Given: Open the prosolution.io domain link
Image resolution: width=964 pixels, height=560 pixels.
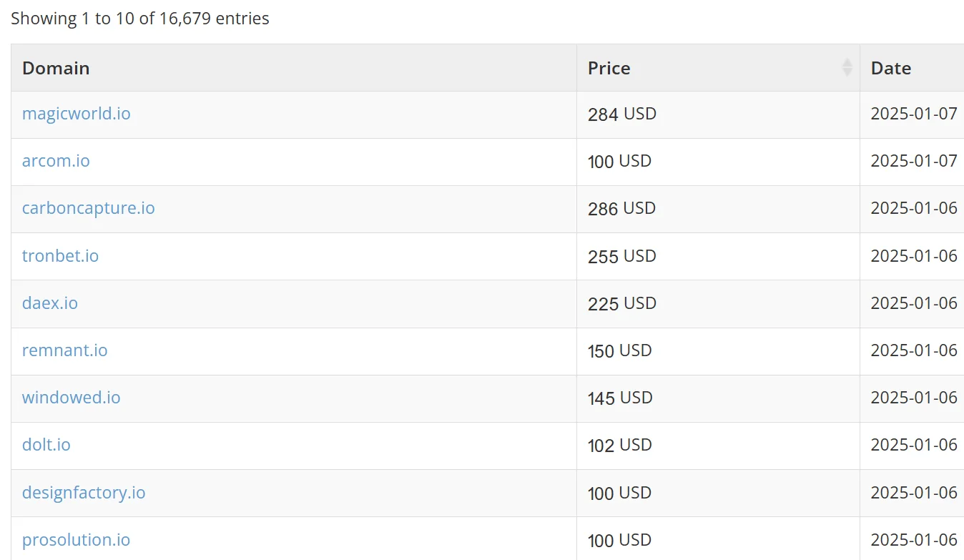Looking at the screenshot, I should pyautogui.click(x=77, y=539).
